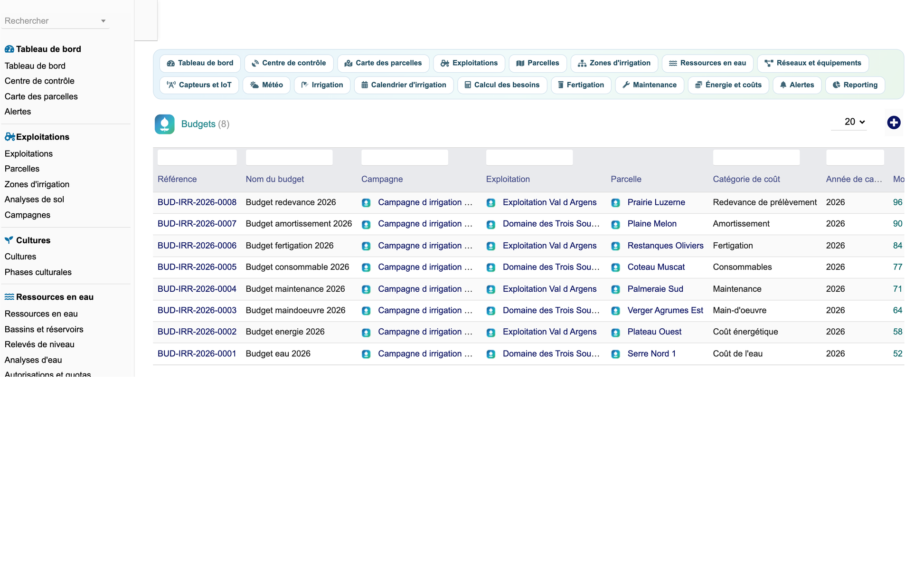Click campaign icon in BUD-IRR-2026-0008 row
Screen dimensions: 924x572
click(366, 203)
